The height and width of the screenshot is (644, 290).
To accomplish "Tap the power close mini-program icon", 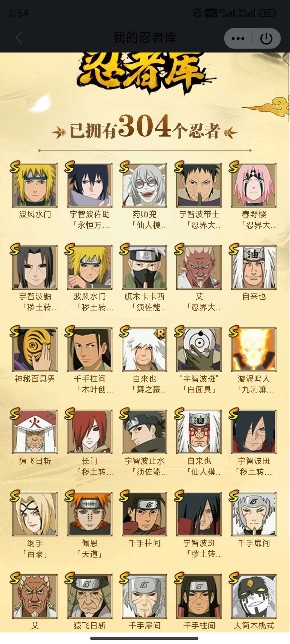I will pos(266,39).
